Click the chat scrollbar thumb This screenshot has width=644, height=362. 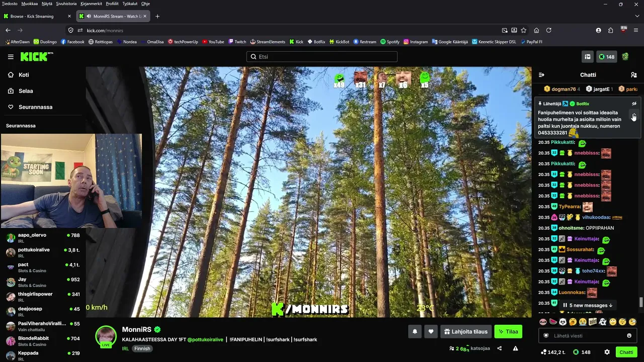[641, 302]
